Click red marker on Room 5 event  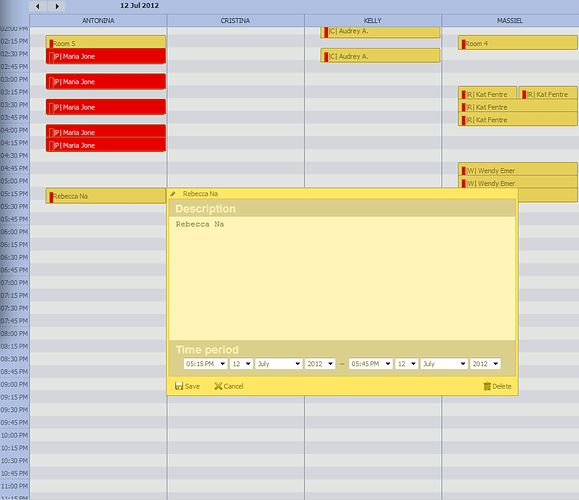point(51,44)
